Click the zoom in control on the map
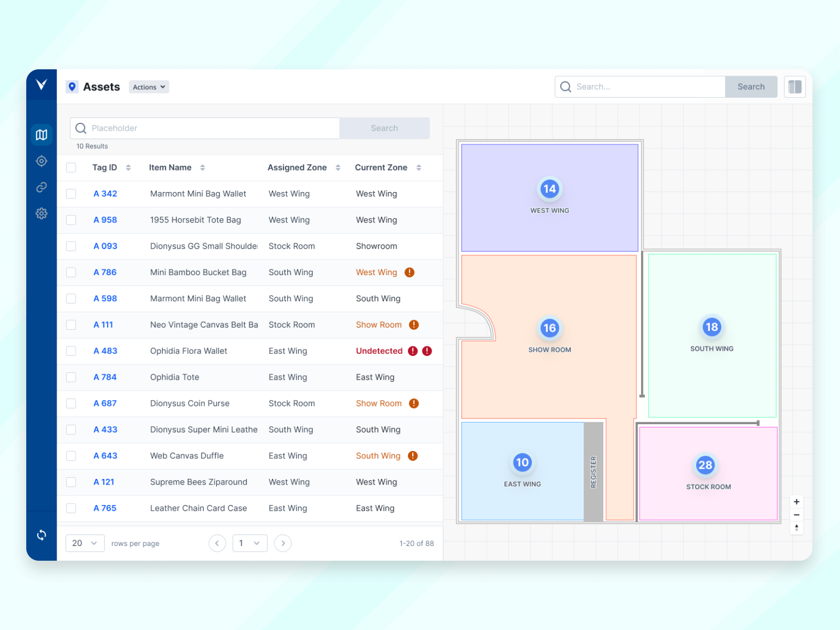The width and height of the screenshot is (840, 630). click(x=796, y=501)
